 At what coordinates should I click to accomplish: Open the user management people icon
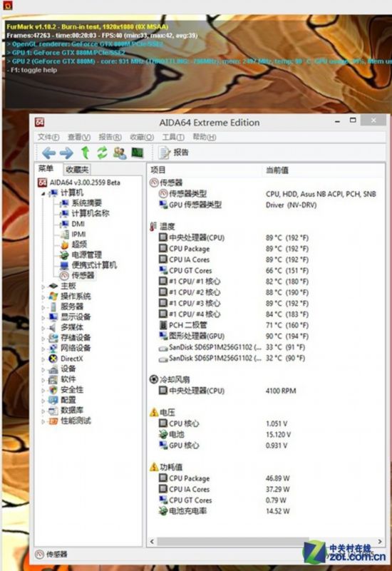[x=120, y=153]
